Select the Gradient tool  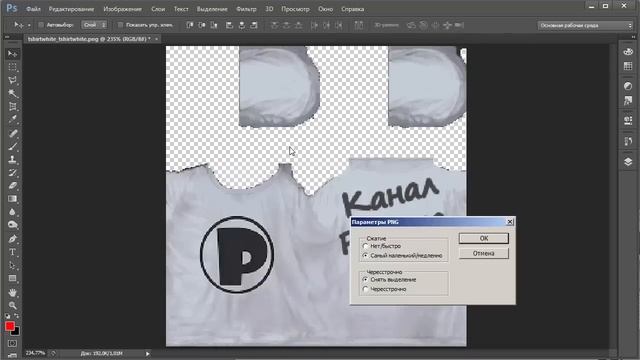[x=12, y=199]
